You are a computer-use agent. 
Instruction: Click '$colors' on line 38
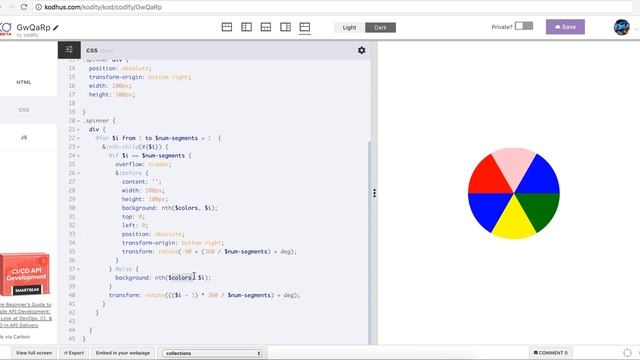pos(180,278)
